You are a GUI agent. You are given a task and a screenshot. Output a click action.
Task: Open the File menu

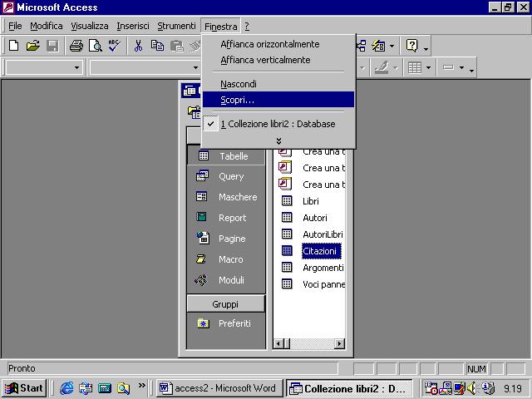pos(15,26)
